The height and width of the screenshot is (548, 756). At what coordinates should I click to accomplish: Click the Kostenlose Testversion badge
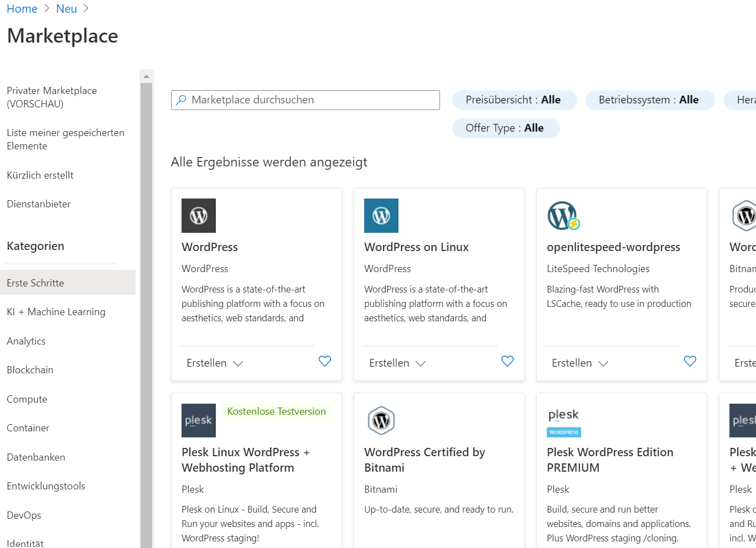coord(276,411)
